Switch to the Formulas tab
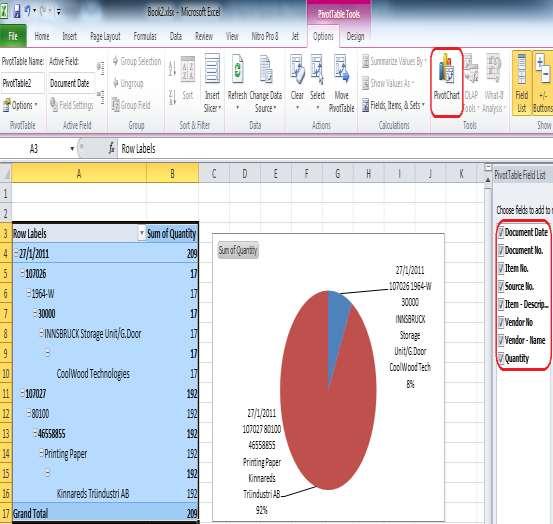553x524 pixels. [145, 36]
